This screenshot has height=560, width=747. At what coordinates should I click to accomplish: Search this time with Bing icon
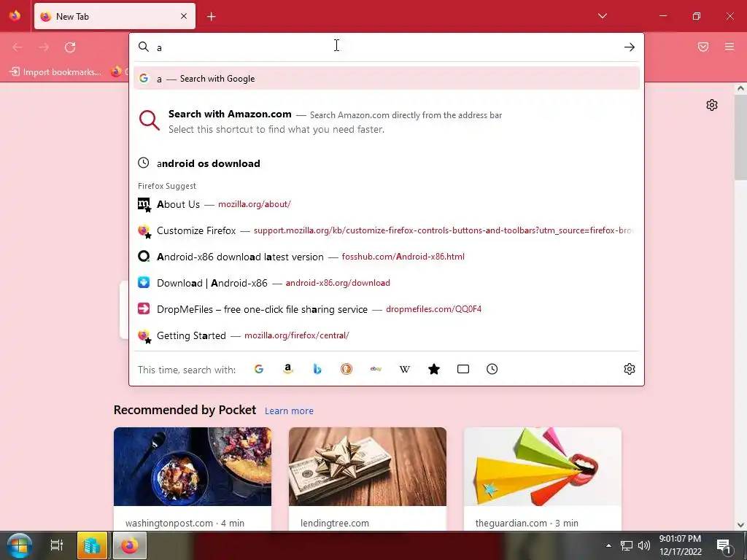point(317,369)
